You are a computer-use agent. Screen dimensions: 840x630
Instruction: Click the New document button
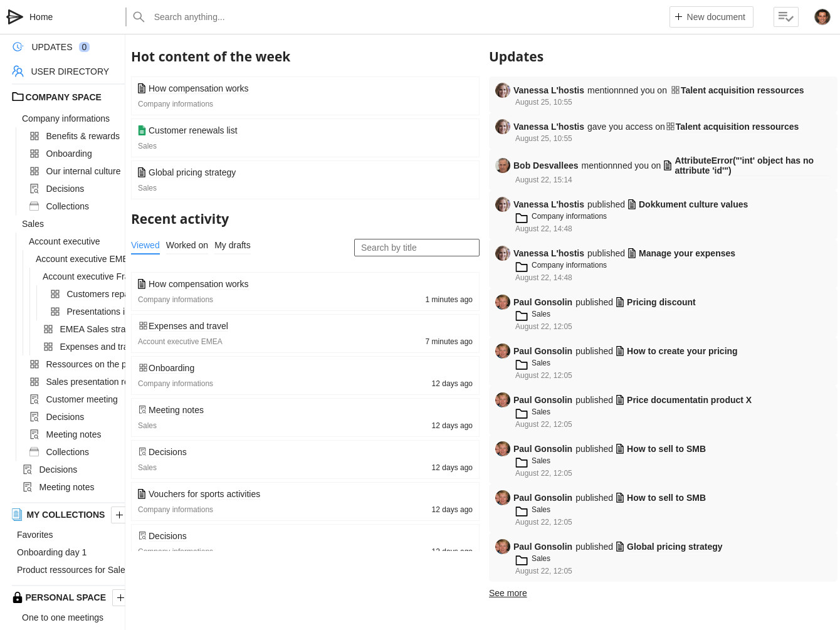tap(711, 17)
